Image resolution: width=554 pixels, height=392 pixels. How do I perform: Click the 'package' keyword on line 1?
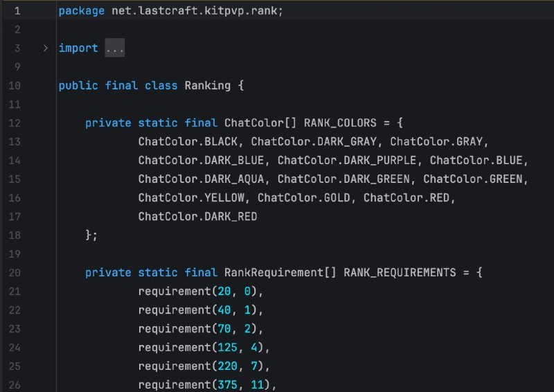[x=81, y=11]
